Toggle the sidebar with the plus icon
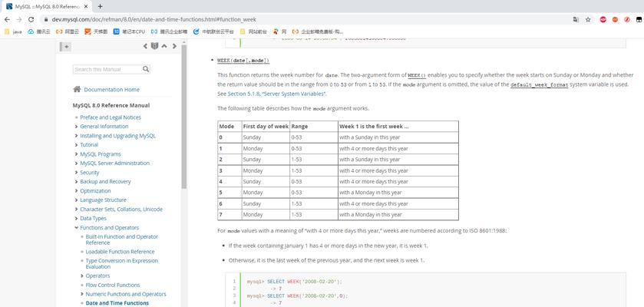Viewport: 644px width, 307px height. [66, 47]
